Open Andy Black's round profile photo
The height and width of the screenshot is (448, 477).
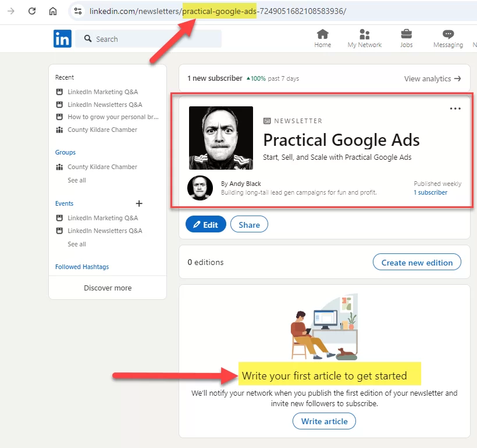pos(200,188)
